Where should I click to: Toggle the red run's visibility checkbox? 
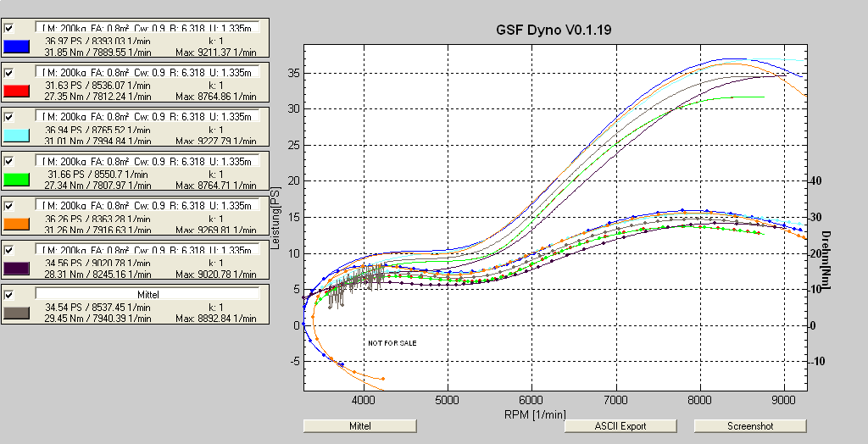(x=9, y=72)
